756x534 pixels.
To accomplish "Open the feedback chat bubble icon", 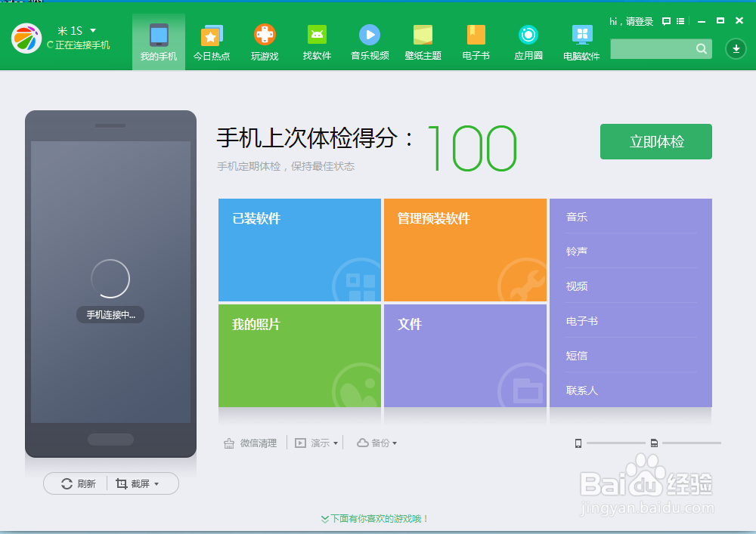I will pos(666,21).
